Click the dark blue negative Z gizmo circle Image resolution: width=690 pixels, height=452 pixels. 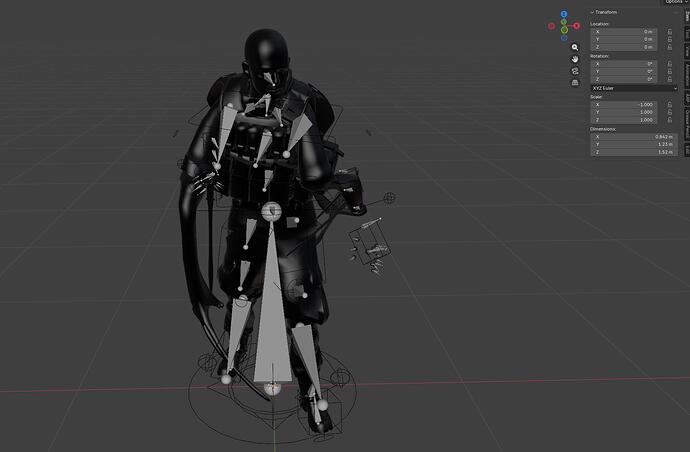(564, 38)
